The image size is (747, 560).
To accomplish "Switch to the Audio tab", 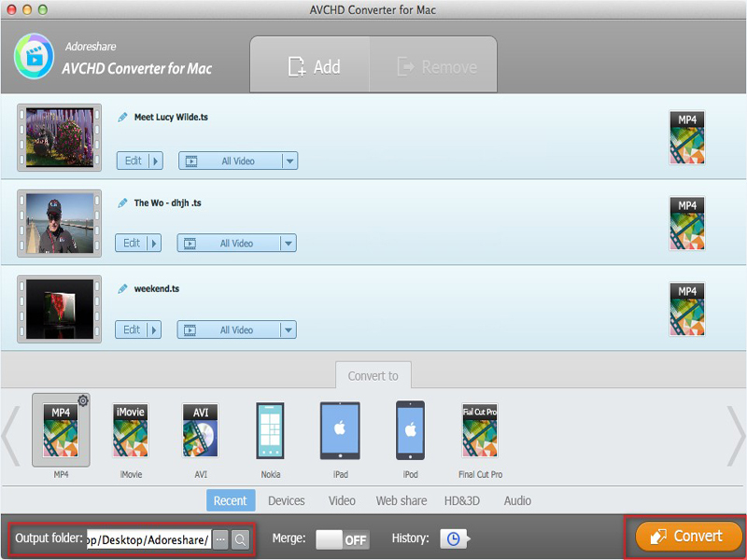I will pos(517,500).
